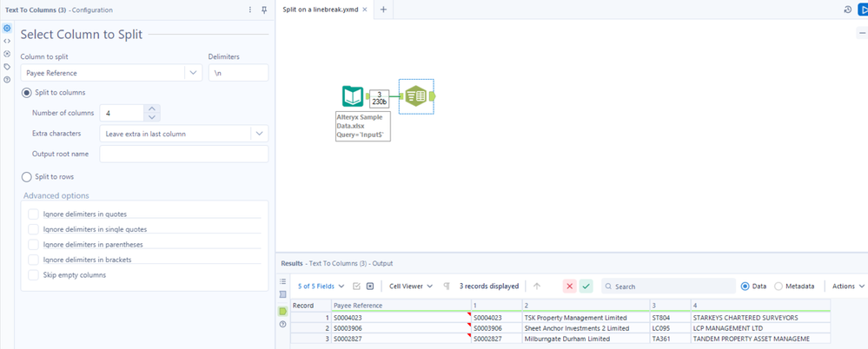Select the Text To Columns tool on canvas

pyautogui.click(x=415, y=96)
